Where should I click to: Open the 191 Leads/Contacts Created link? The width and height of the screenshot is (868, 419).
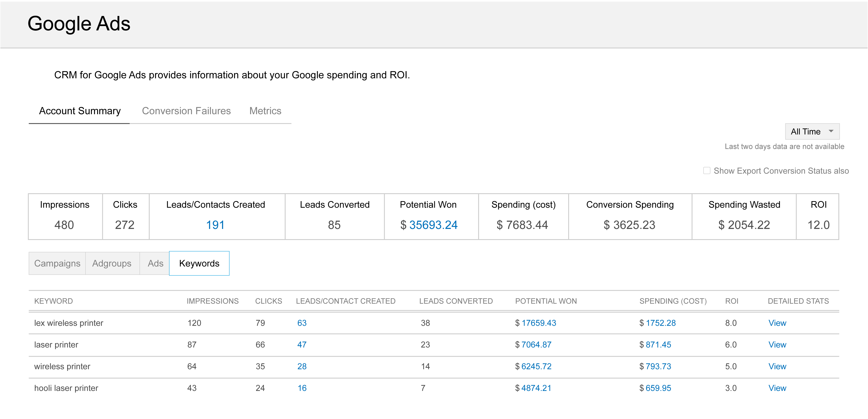tap(215, 225)
